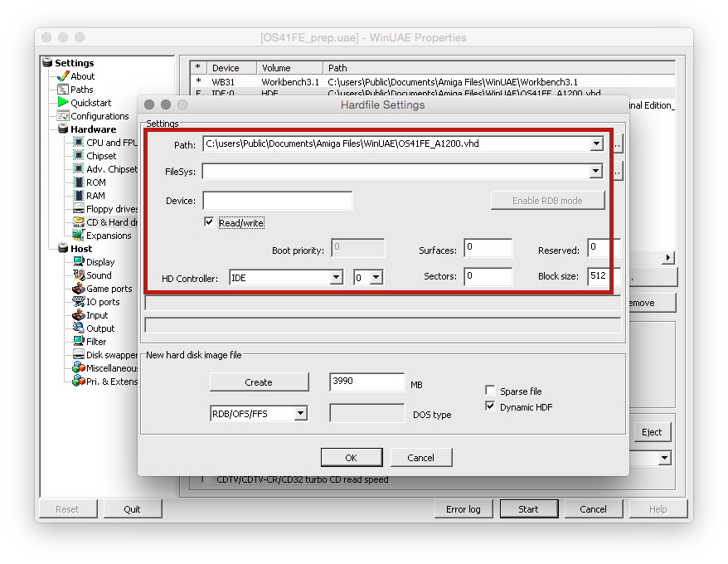Open the Configurations tree item

(x=99, y=116)
